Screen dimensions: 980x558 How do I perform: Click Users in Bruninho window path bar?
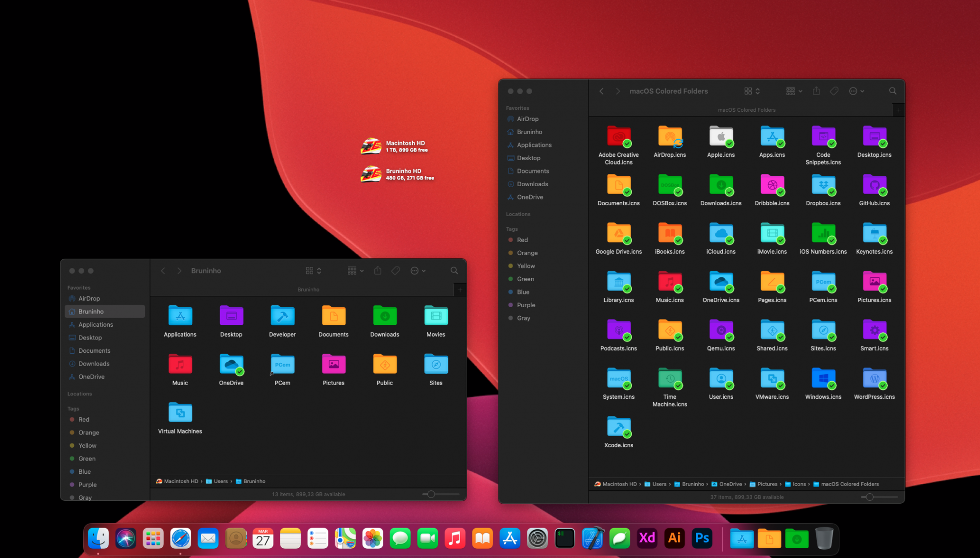tap(217, 482)
